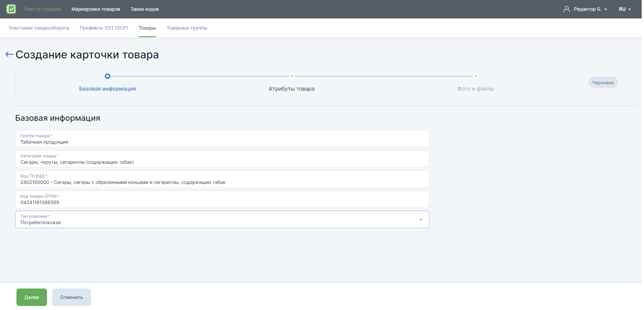
Task: Open the Маркировка товаров menu
Action: point(96,9)
